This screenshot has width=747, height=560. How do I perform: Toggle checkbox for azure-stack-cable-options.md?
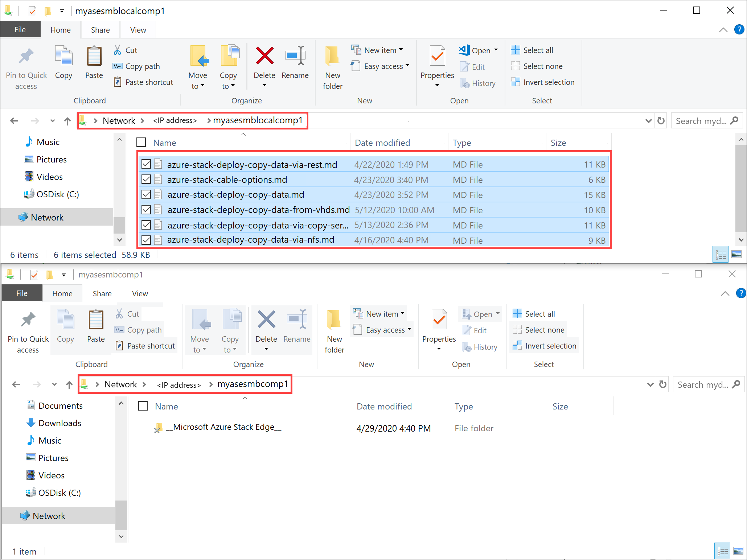coord(146,180)
